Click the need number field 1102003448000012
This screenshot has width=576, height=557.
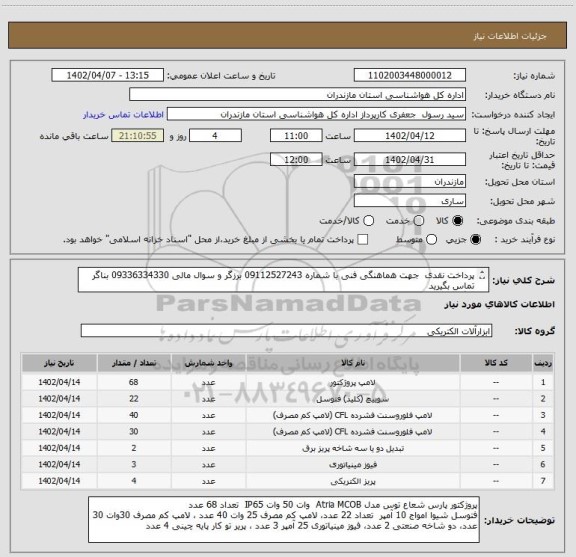click(x=410, y=75)
